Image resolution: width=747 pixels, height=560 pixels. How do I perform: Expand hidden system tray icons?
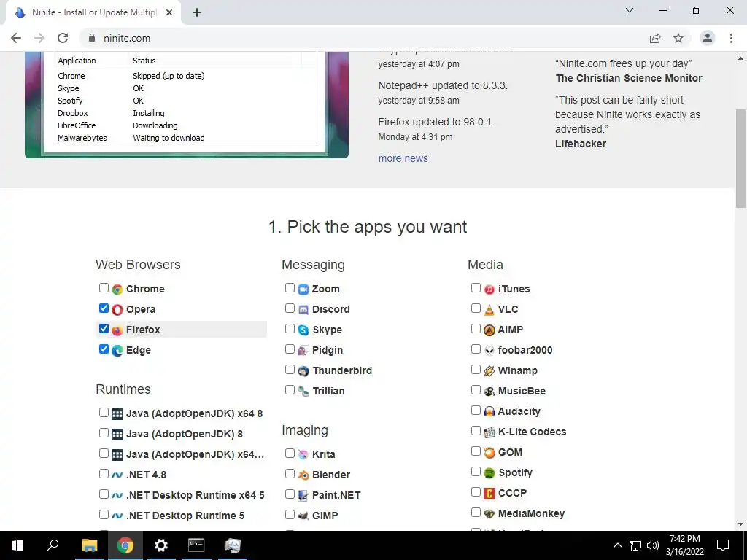point(617,545)
